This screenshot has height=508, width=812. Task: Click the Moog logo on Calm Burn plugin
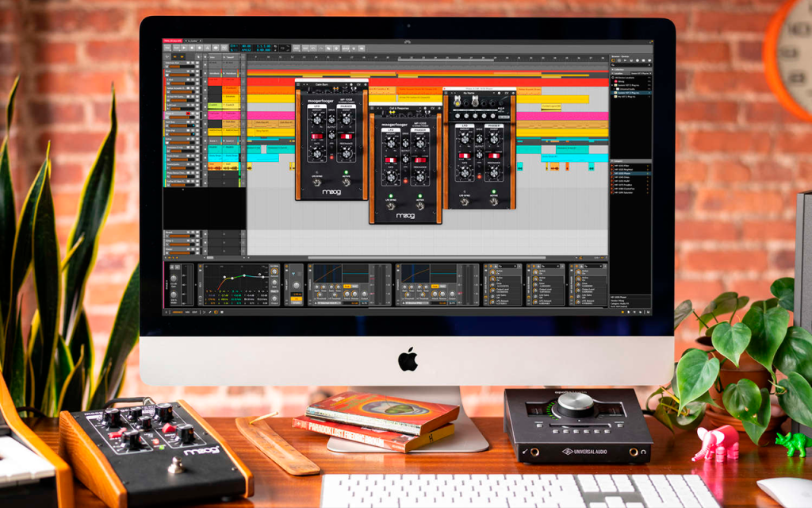(x=332, y=192)
